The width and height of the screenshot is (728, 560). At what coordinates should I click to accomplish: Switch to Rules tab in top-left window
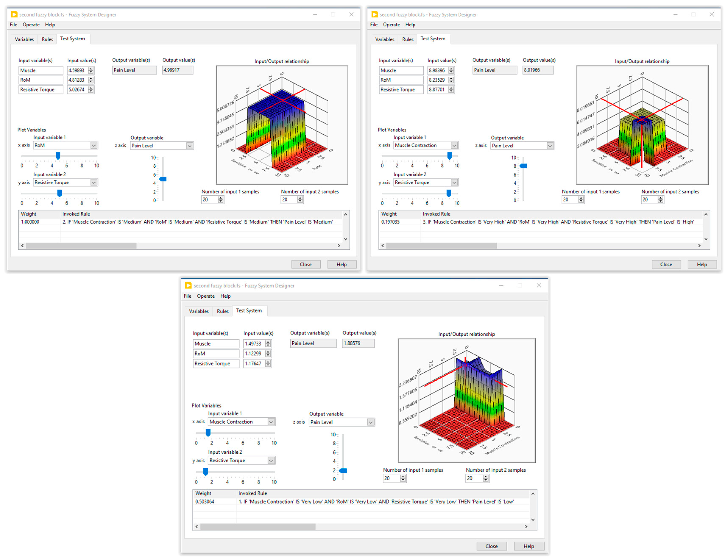(x=47, y=39)
